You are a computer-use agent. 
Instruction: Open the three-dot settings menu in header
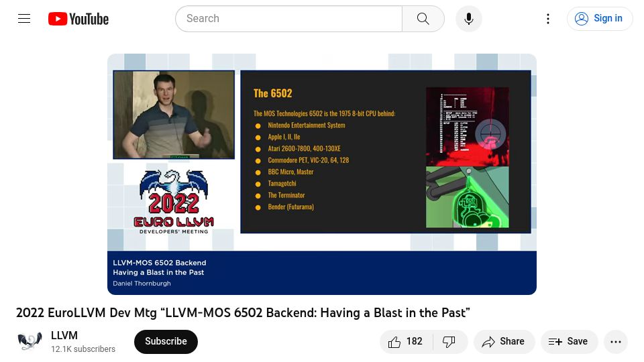pyautogui.click(x=548, y=19)
